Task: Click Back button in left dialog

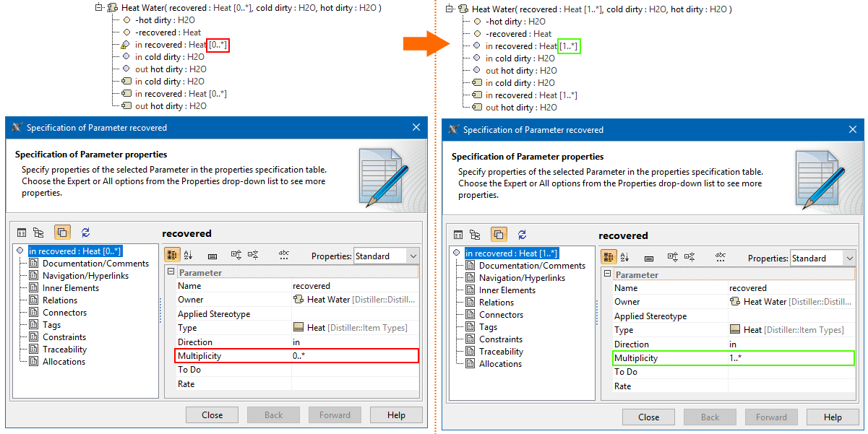Action: pyautogui.click(x=274, y=415)
